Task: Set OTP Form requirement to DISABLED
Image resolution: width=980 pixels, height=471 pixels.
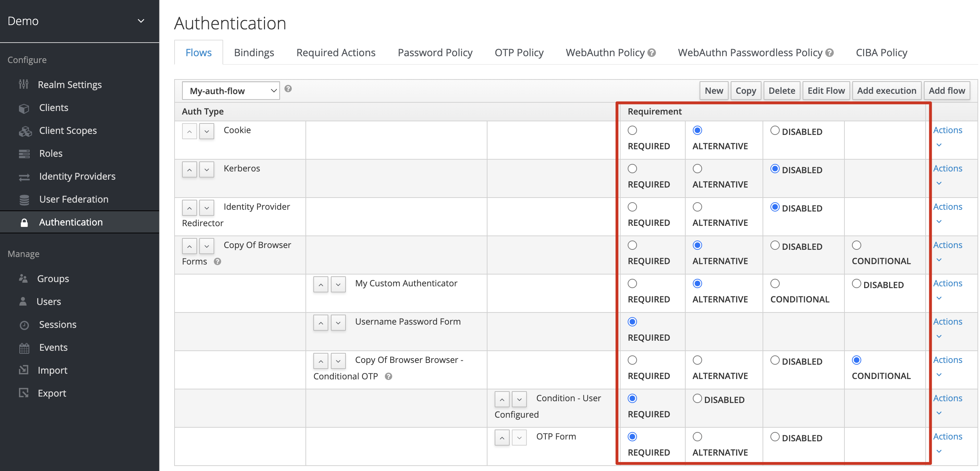Action: [775, 437]
